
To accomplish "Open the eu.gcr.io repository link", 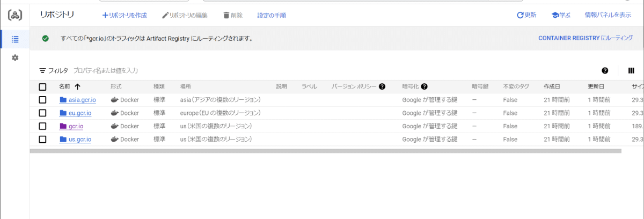I will (80, 113).
